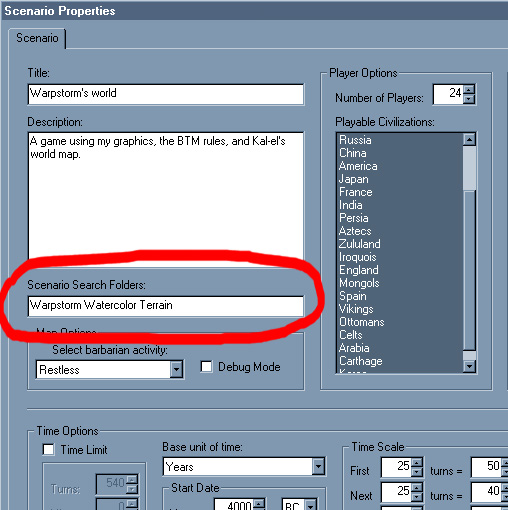The height and width of the screenshot is (510, 508).
Task: Enable the Debug Mode checkbox
Action: 206,366
